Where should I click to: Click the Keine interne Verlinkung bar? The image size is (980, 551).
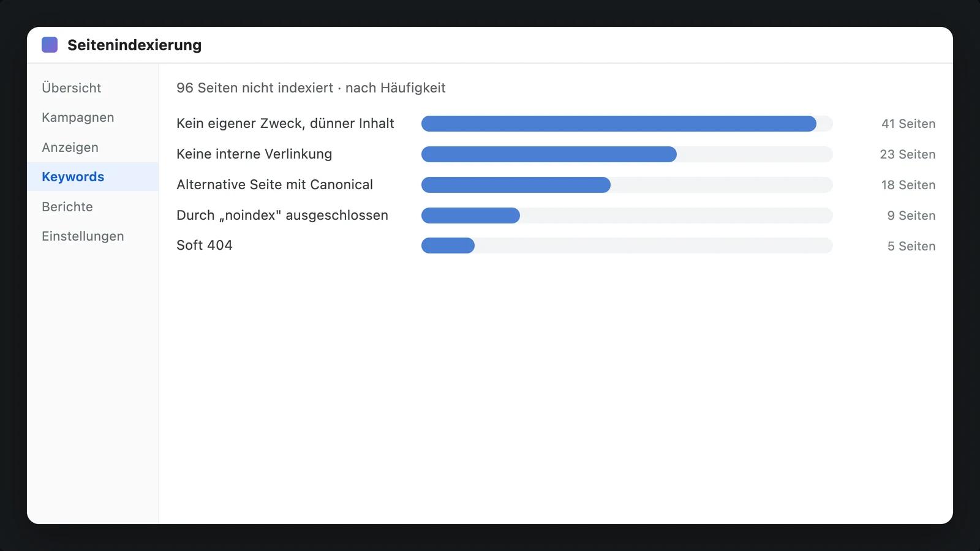click(x=627, y=154)
